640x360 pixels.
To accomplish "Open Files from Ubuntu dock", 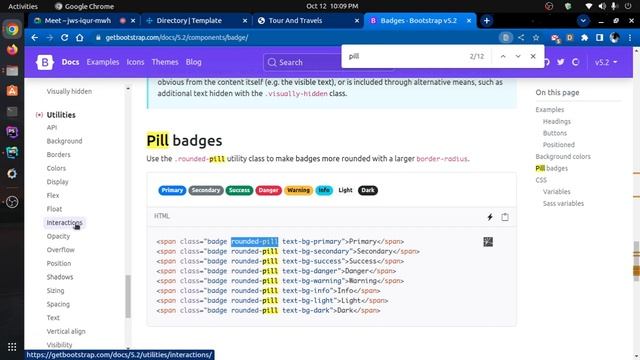I will coord(12,70).
